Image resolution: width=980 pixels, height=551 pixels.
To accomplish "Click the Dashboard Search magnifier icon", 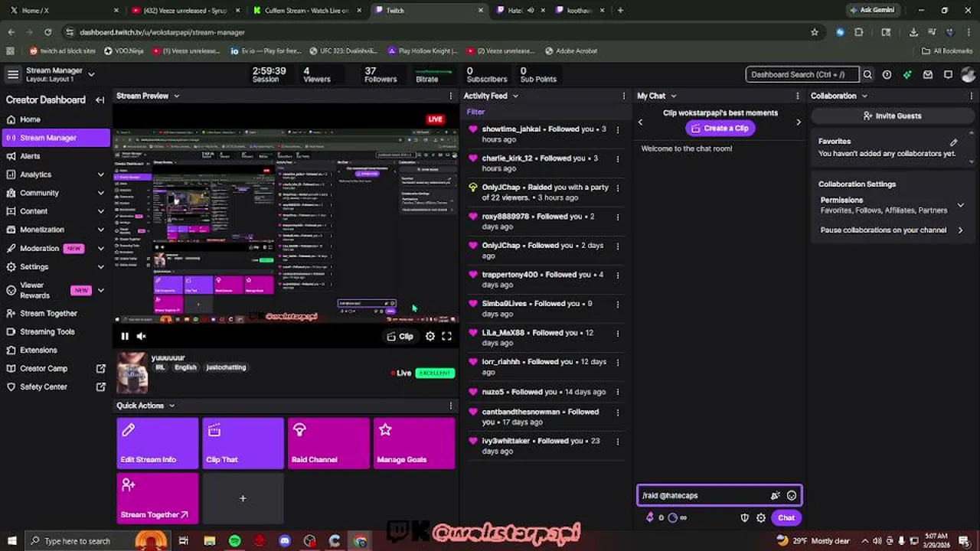I will [x=867, y=74].
